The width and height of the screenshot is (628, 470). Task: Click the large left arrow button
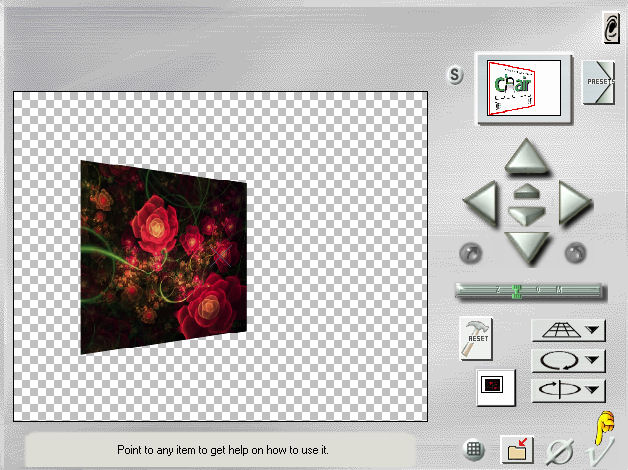click(x=481, y=203)
